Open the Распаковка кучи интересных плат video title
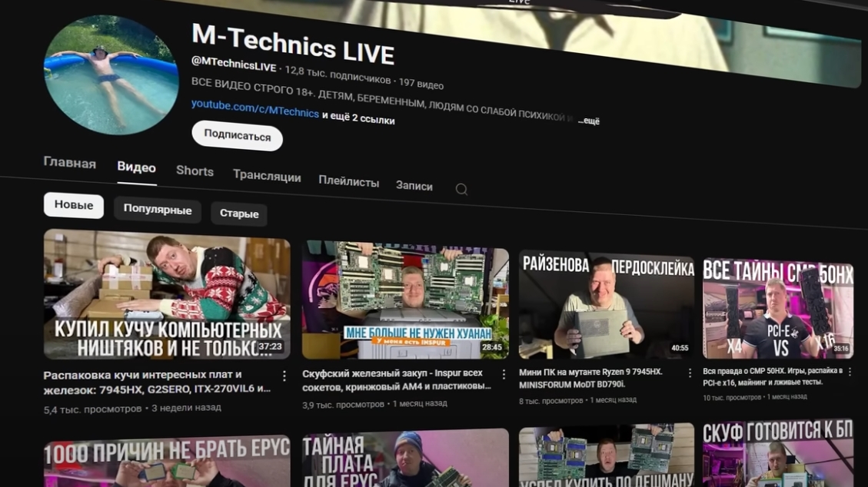The image size is (868, 487). click(157, 382)
